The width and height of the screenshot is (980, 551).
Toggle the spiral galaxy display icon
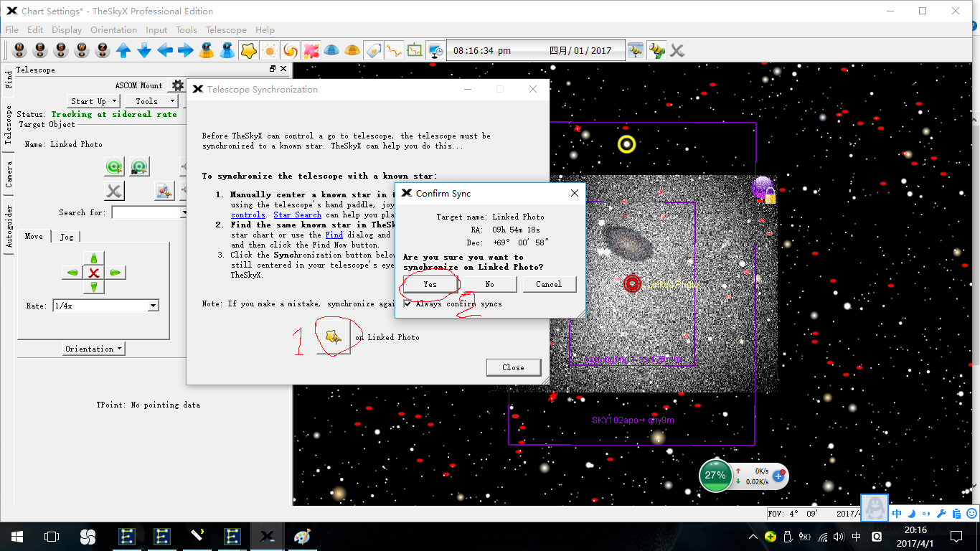click(x=290, y=50)
